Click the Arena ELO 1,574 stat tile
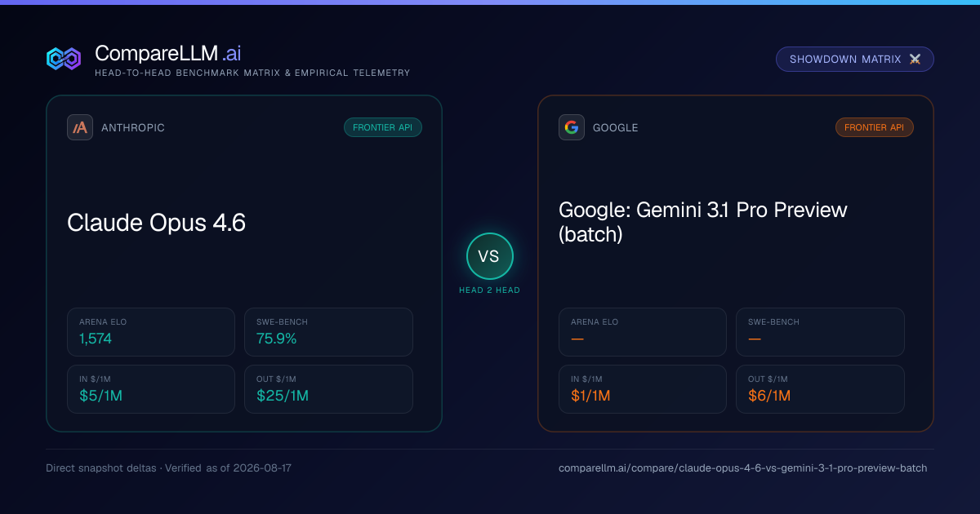980x514 pixels. [x=151, y=332]
